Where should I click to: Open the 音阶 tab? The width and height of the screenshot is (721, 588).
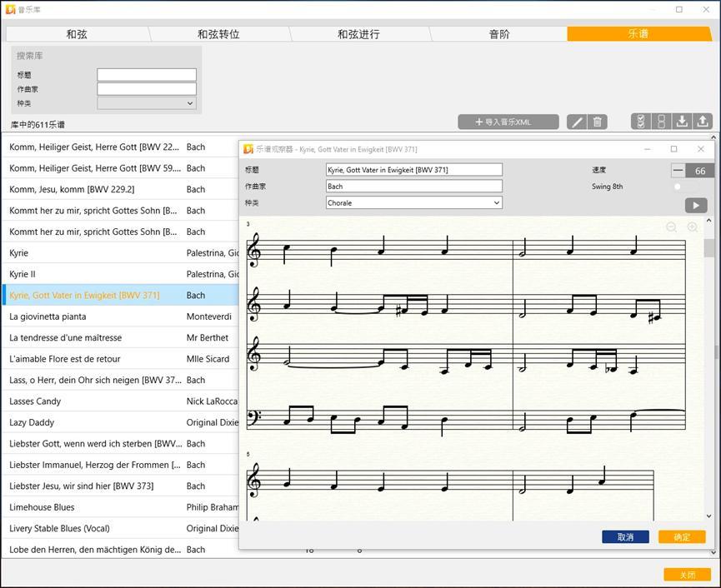[499, 34]
